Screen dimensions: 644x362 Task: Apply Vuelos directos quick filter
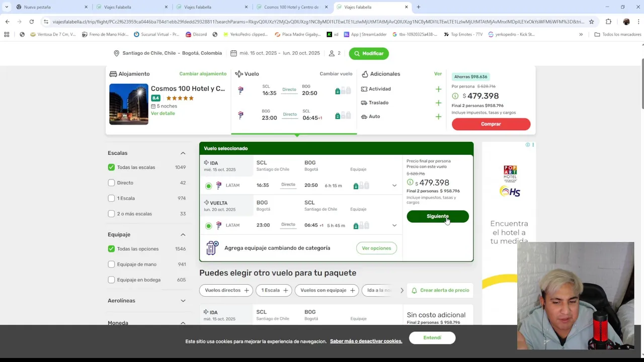[x=226, y=290]
